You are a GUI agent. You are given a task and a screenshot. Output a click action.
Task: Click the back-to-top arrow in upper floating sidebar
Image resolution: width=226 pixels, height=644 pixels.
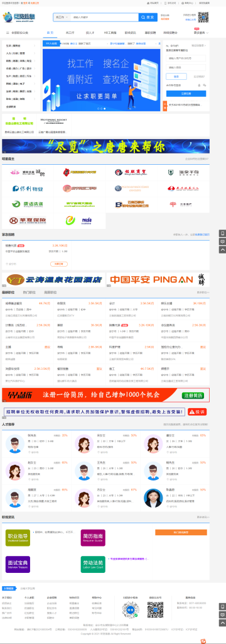[x=222, y=250]
